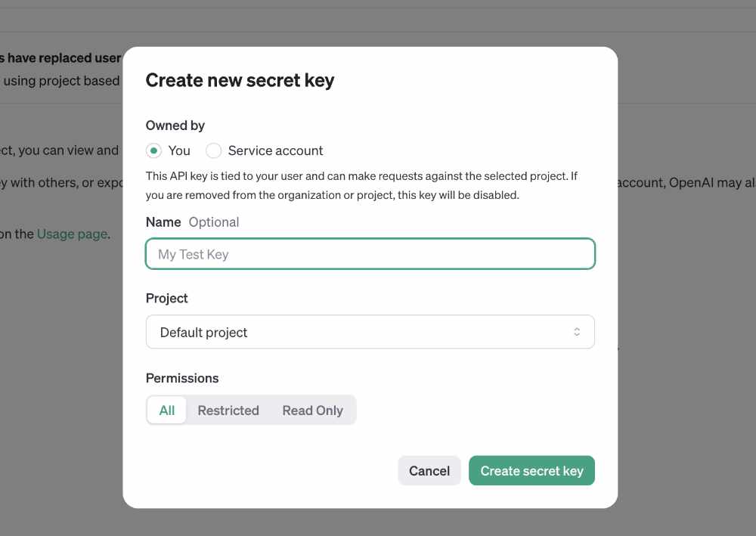Click the "Name" field label
This screenshot has height=536, width=756.
(x=163, y=222)
